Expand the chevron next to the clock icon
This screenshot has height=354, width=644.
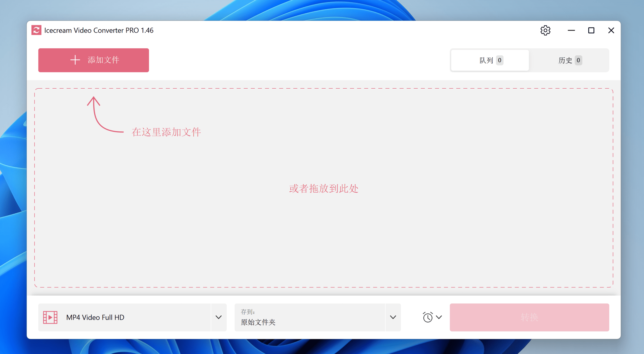(439, 317)
